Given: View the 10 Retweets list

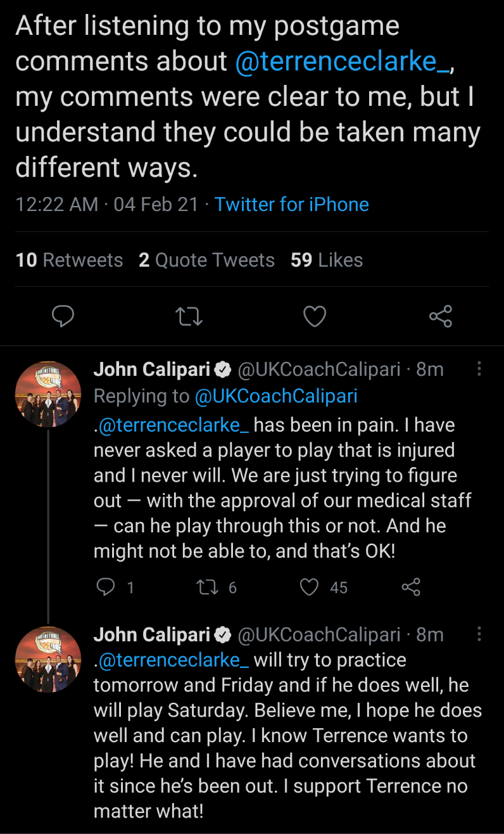Looking at the screenshot, I should pyautogui.click(x=69, y=260).
